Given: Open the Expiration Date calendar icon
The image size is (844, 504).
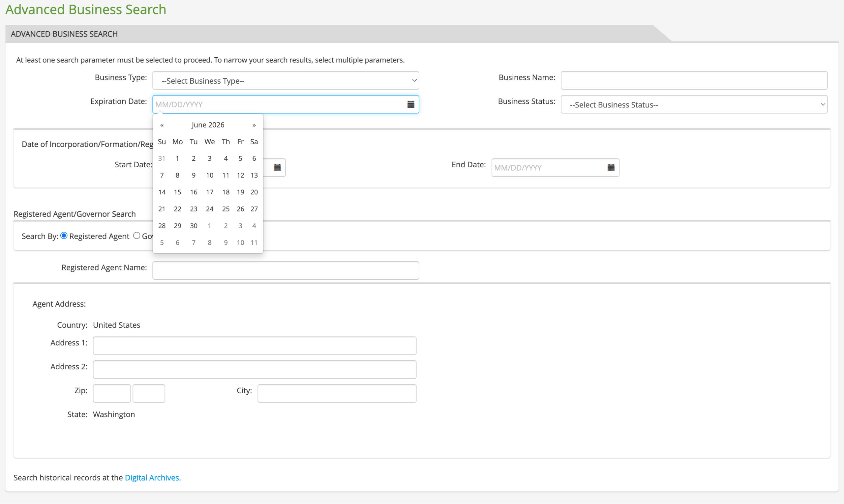Looking at the screenshot, I should tap(410, 104).
